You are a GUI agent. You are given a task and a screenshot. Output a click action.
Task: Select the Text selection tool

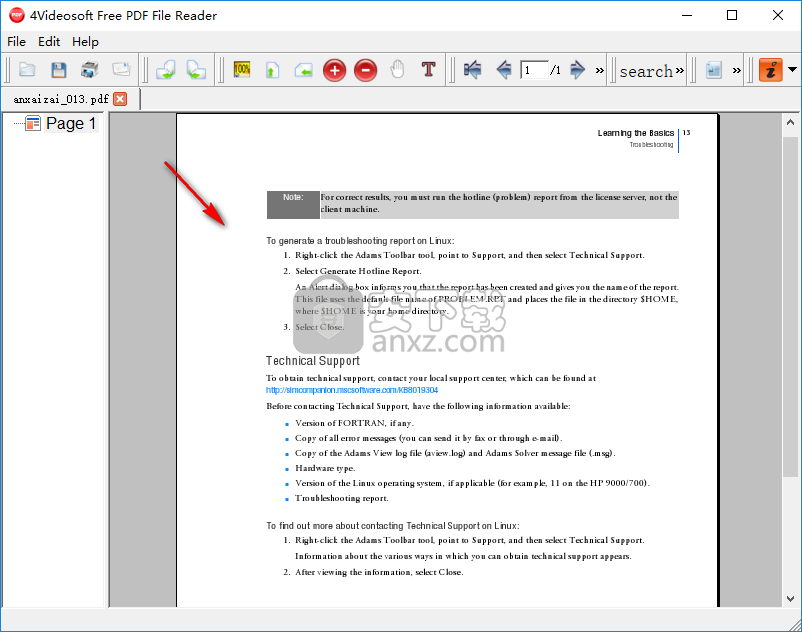coord(428,70)
